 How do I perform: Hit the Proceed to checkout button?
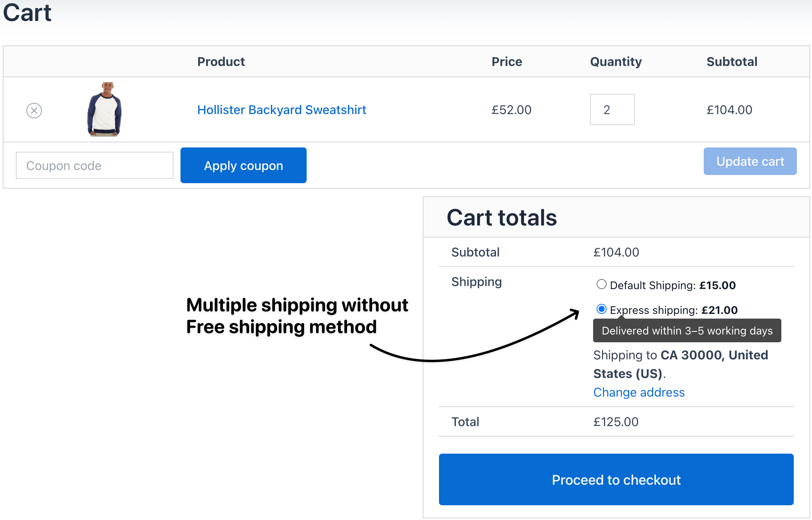coord(616,480)
